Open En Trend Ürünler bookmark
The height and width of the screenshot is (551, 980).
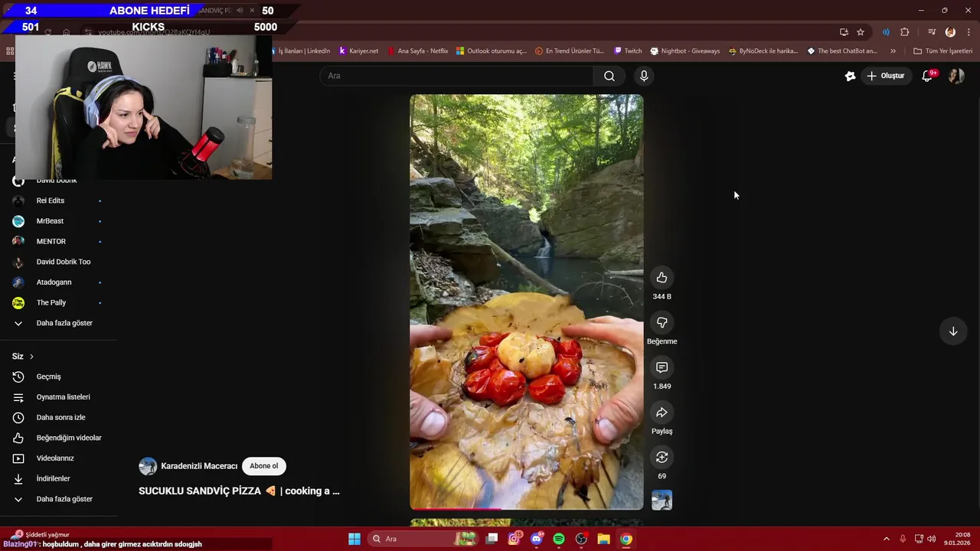(x=570, y=51)
